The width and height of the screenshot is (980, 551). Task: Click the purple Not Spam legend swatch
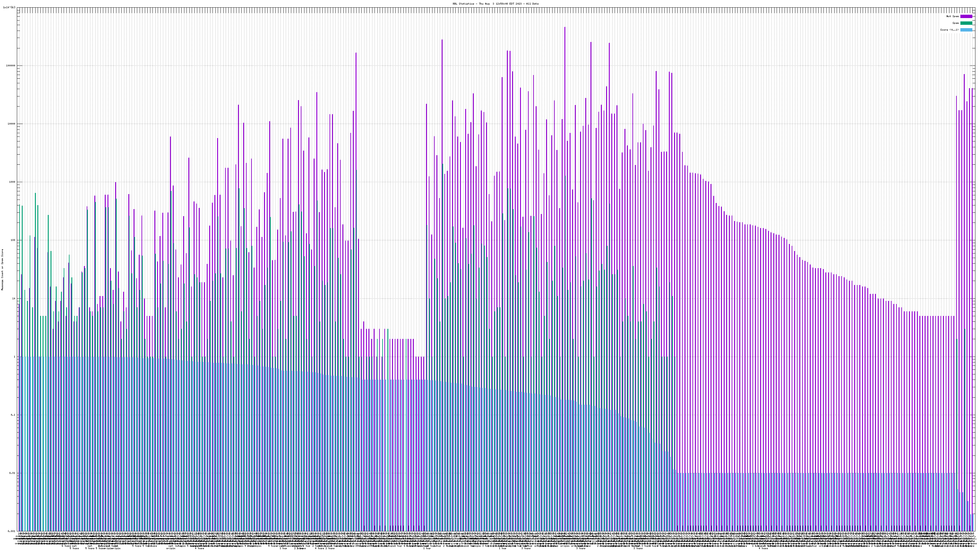click(x=966, y=16)
